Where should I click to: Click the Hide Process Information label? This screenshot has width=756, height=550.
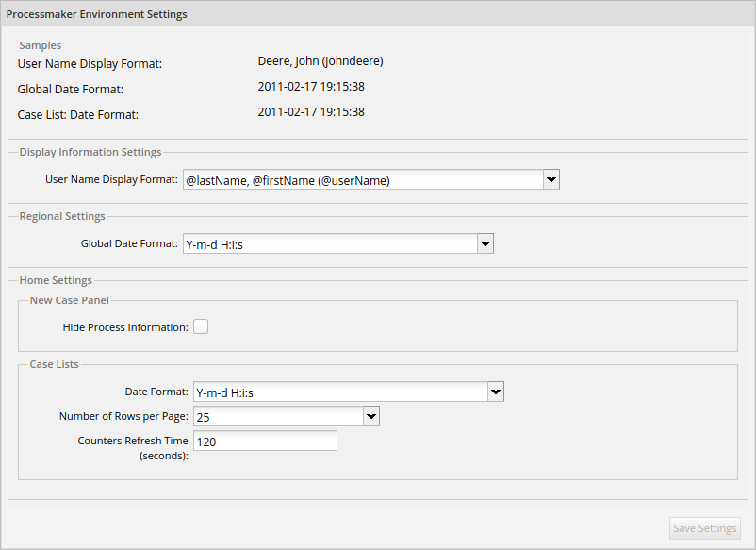[x=125, y=327]
